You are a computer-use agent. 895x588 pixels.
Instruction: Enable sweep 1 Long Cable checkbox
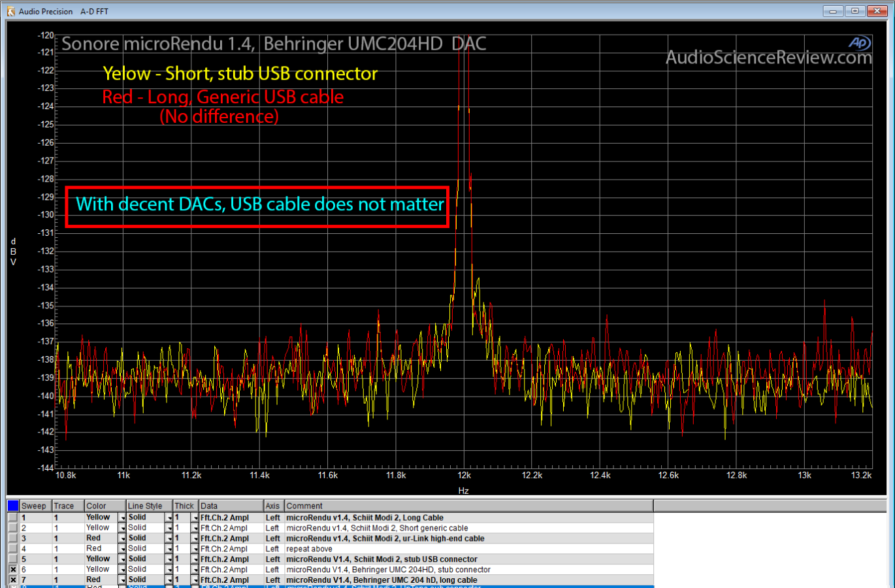(13, 517)
